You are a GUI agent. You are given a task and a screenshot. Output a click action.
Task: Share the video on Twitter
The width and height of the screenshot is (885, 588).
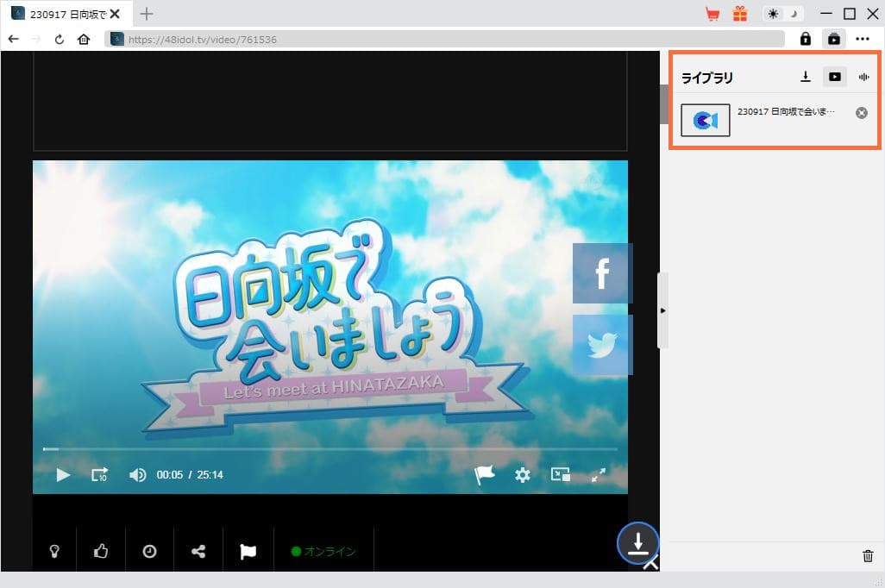coord(602,345)
